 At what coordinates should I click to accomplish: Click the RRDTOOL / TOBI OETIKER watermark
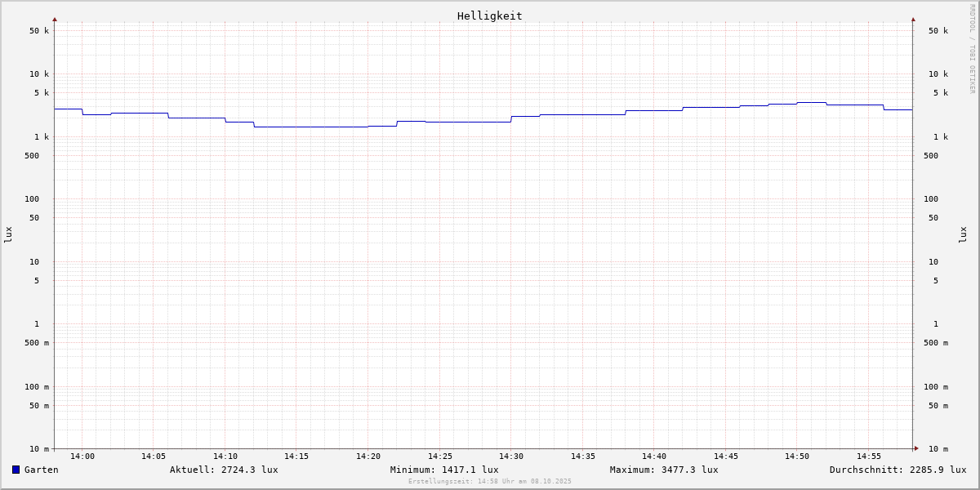click(x=973, y=49)
